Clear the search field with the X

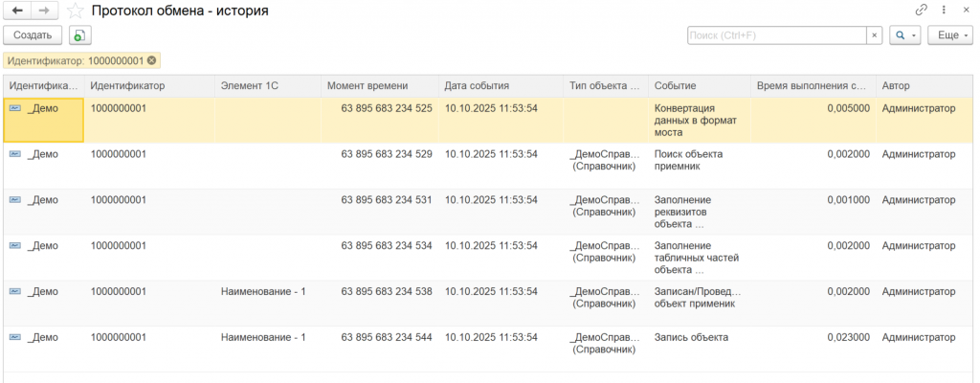[x=874, y=35]
